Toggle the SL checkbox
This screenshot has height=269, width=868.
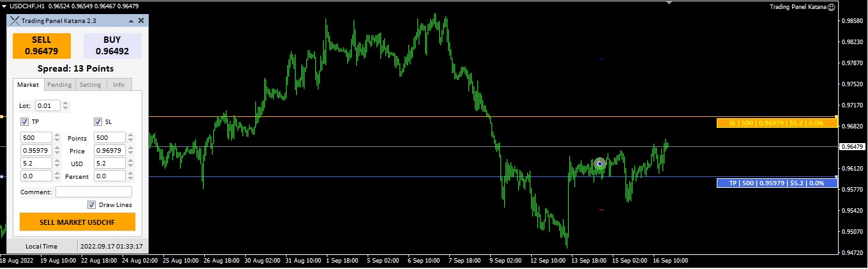(x=98, y=121)
